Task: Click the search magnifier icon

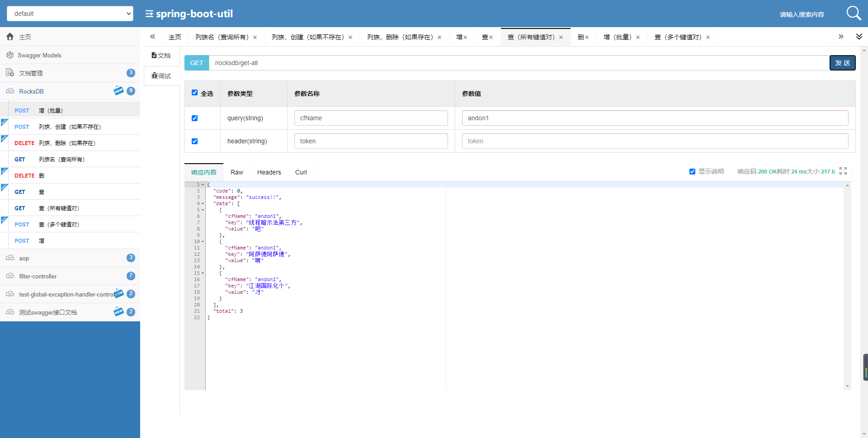Action: (x=854, y=13)
